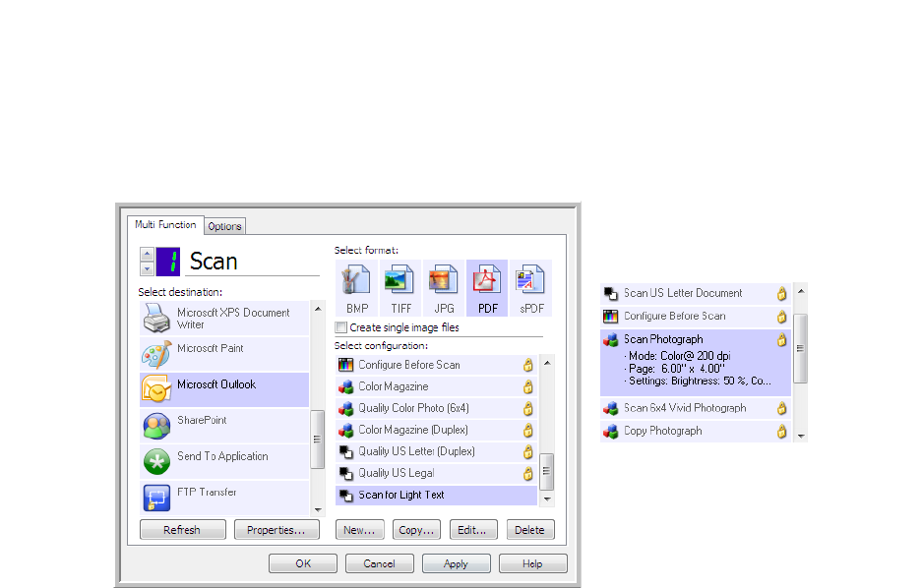Click destination list scroll-down arrow

[318, 509]
